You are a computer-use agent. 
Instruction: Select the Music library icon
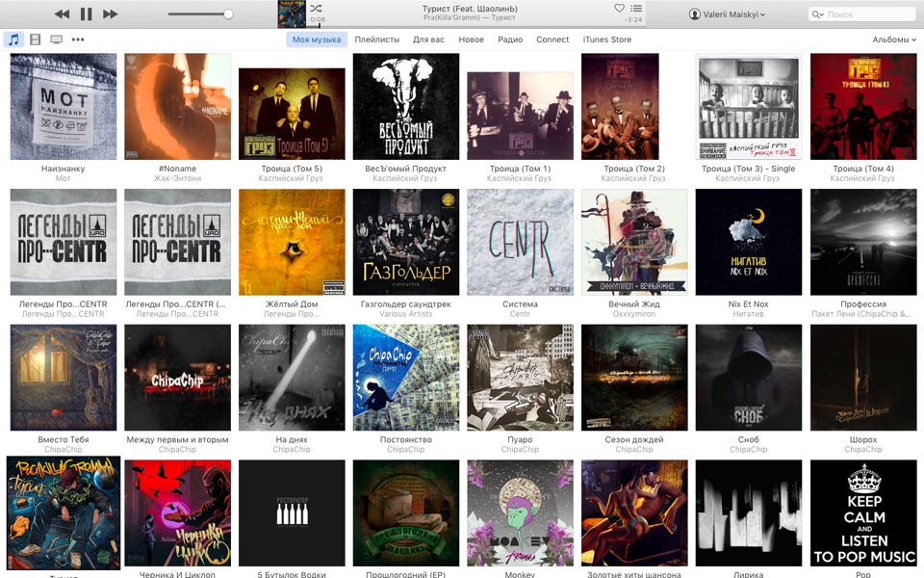point(13,39)
